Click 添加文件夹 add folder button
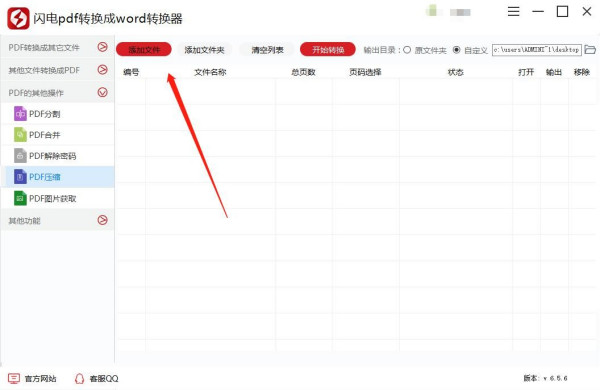Viewport: 600px width, 390px height. (204, 50)
